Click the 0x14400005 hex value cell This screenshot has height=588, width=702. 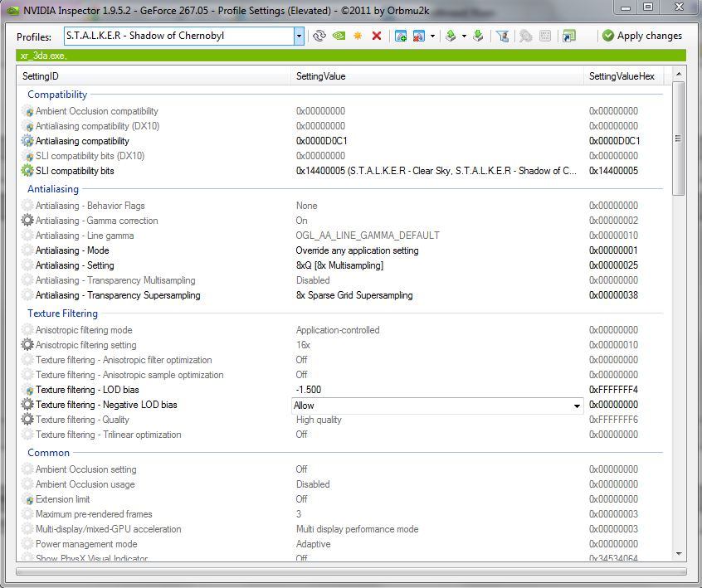[x=613, y=171]
